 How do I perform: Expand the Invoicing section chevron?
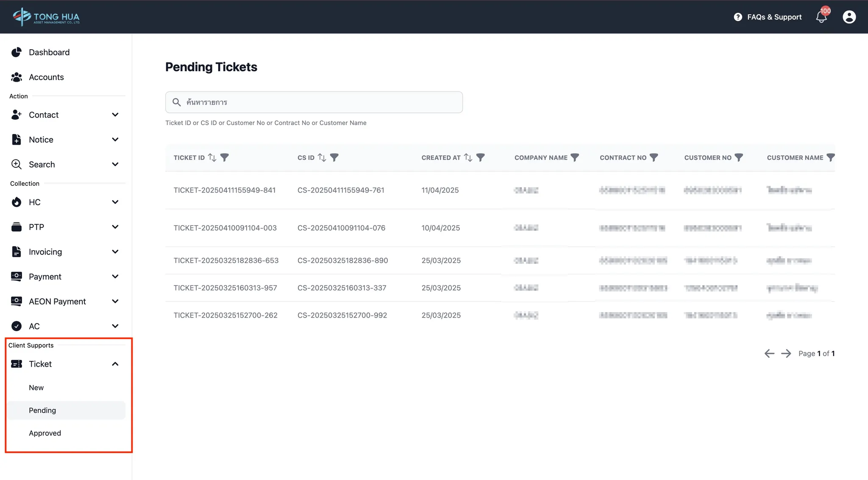(x=115, y=252)
